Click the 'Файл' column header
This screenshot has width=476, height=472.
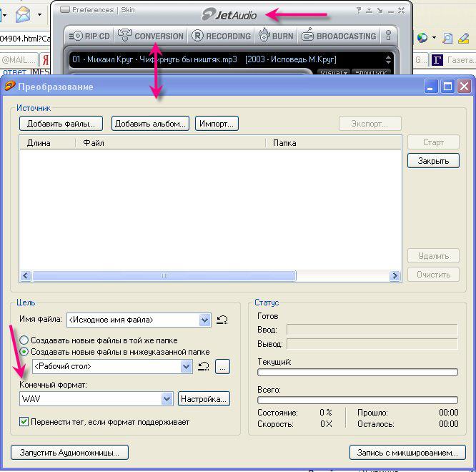click(172, 143)
